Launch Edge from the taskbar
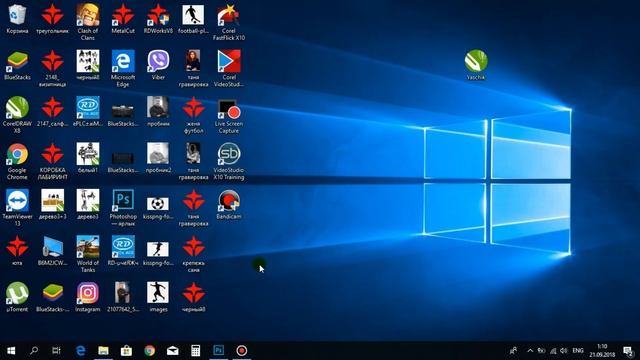This screenshot has width=640, height=360. (x=81, y=351)
